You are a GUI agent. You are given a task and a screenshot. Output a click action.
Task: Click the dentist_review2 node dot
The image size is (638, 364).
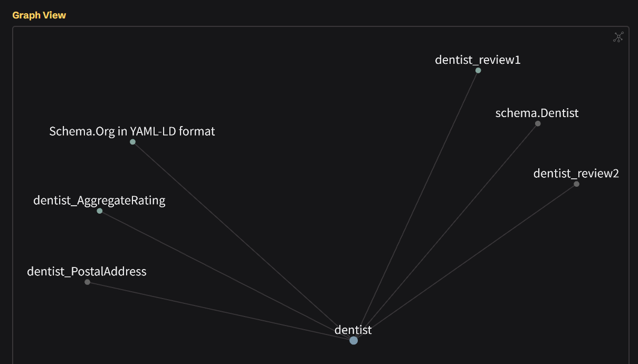pyautogui.click(x=576, y=184)
